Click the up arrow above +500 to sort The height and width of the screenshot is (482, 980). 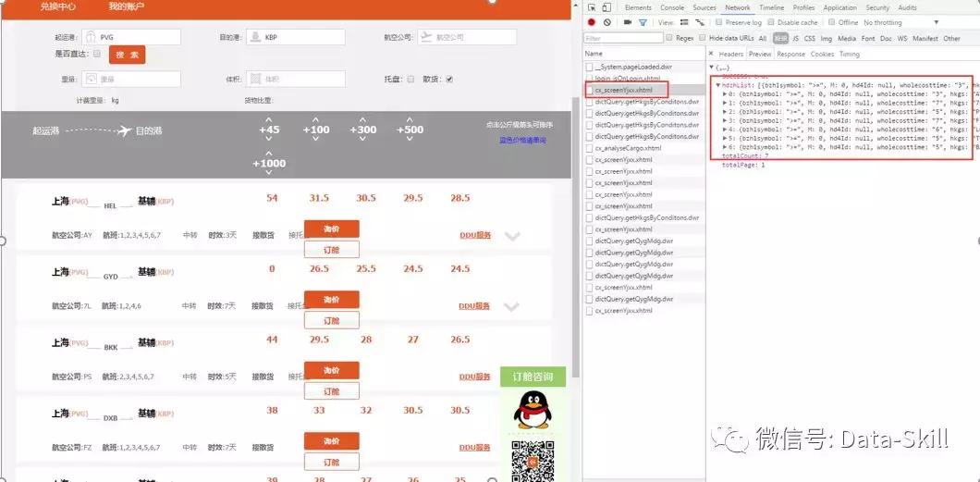(410, 119)
